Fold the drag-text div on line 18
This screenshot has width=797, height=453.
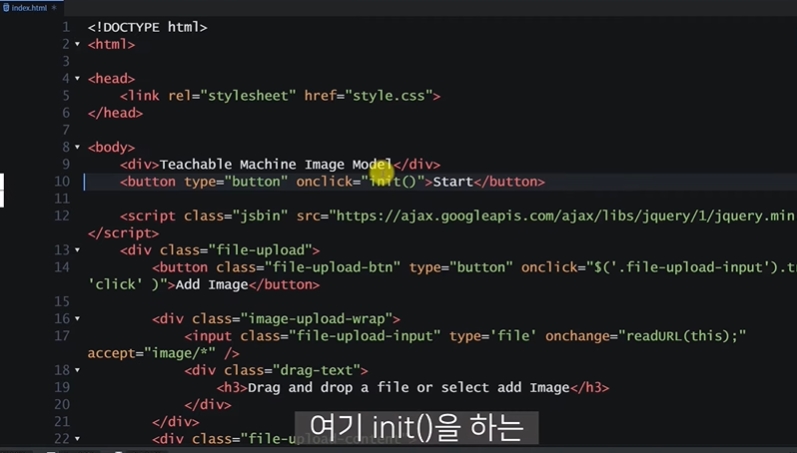[77, 370]
